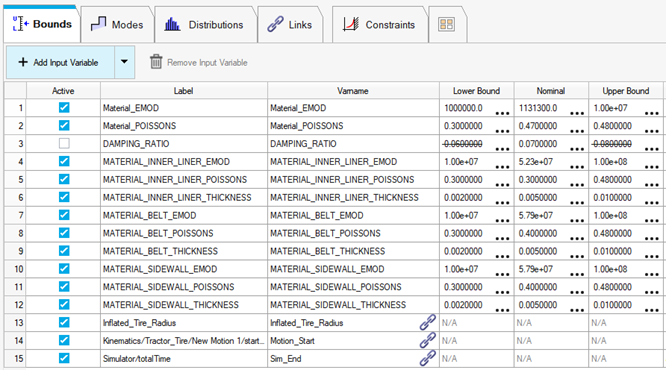The image size is (666, 370).
Task: Select MATERIAL_SIDEWALL_THICKNESS varname cell
Action: [x=353, y=305]
